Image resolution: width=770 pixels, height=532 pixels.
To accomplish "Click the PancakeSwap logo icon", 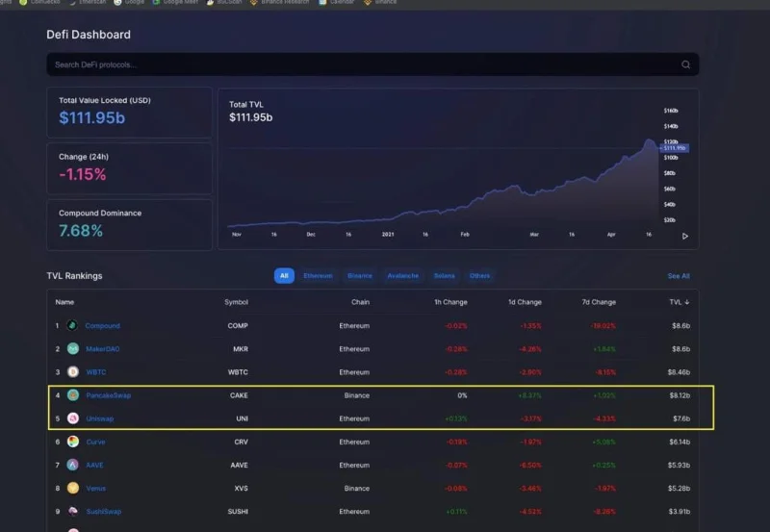I will click(73, 395).
